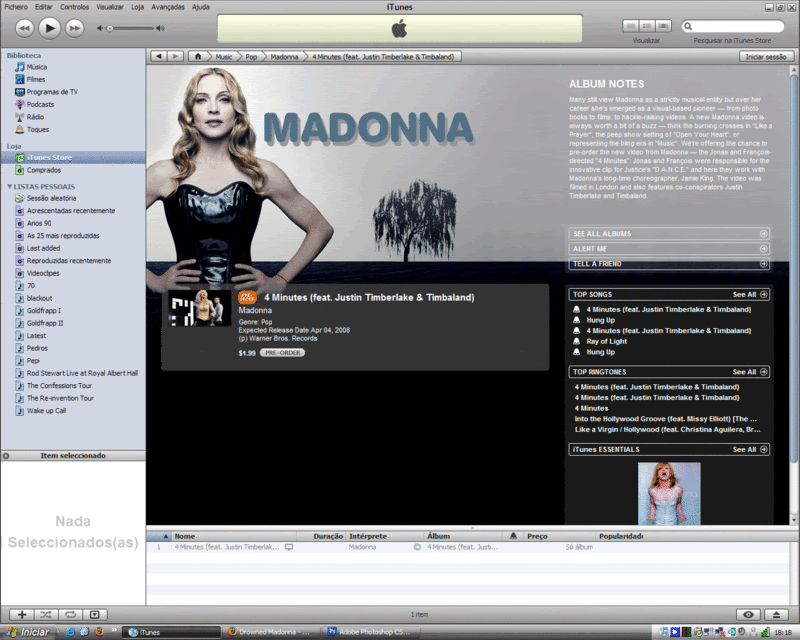800x640 pixels.
Task: Open the iTunes Essentials Madonna cover
Action: click(x=669, y=494)
